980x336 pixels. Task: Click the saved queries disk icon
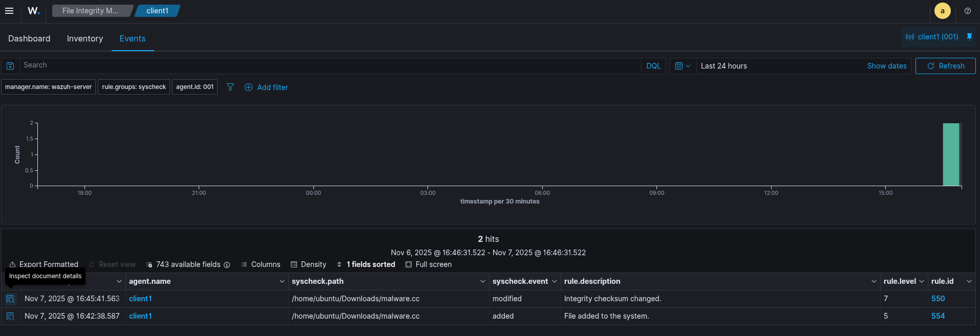[x=10, y=66]
